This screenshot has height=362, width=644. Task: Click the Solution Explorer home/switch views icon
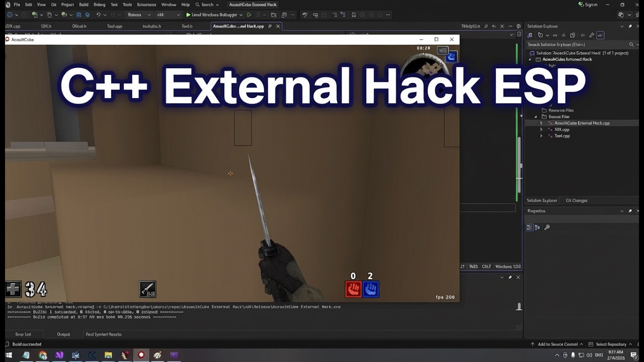530,35
